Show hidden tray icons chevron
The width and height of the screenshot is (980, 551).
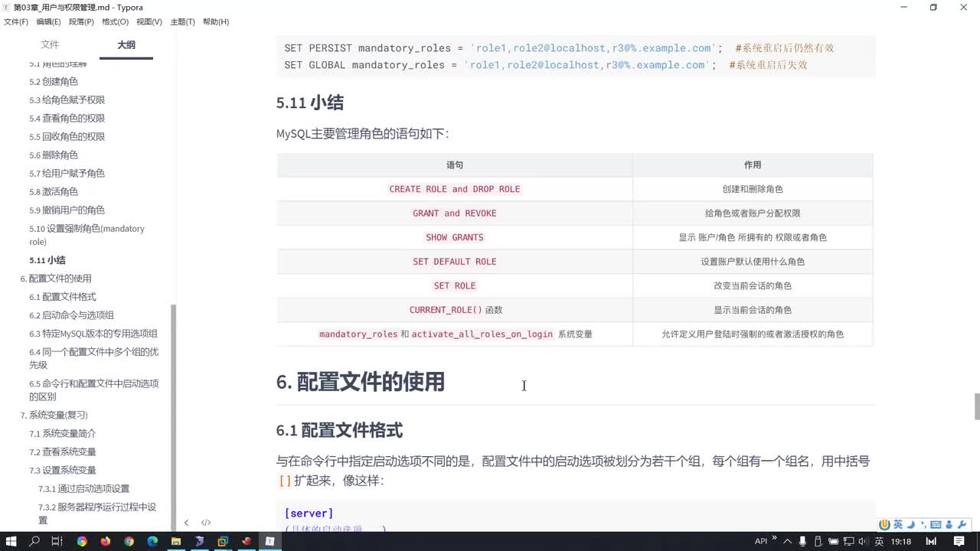click(x=787, y=541)
